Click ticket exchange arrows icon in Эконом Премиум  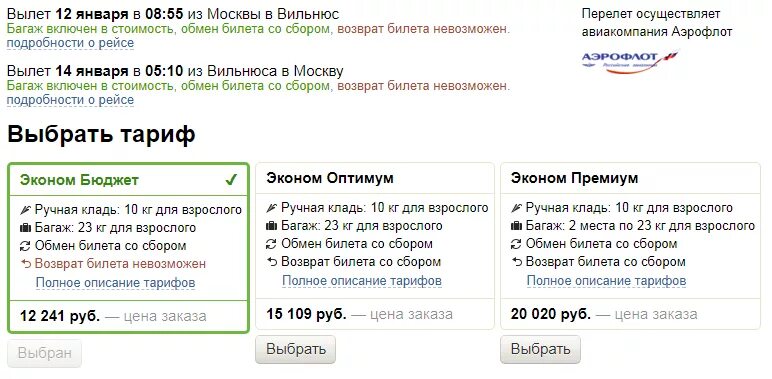pos(516,244)
